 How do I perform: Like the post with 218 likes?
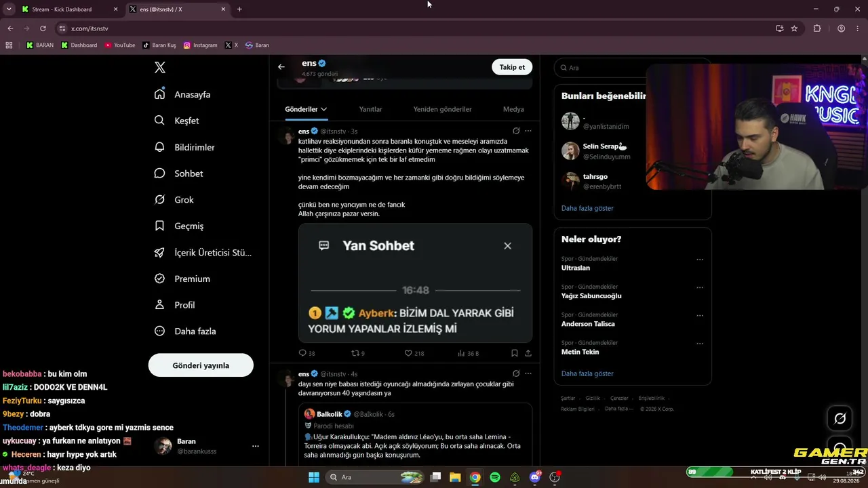point(414,353)
